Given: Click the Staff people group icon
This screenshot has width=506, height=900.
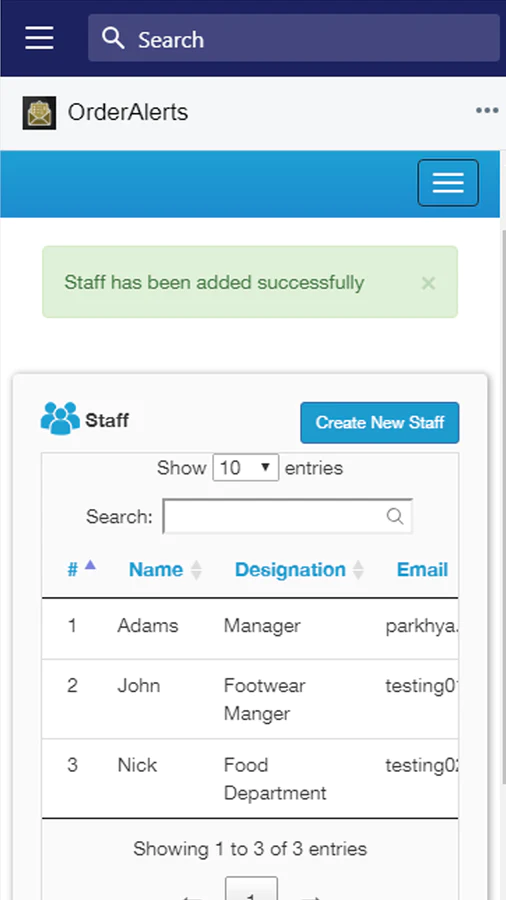Looking at the screenshot, I should click(x=60, y=418).
